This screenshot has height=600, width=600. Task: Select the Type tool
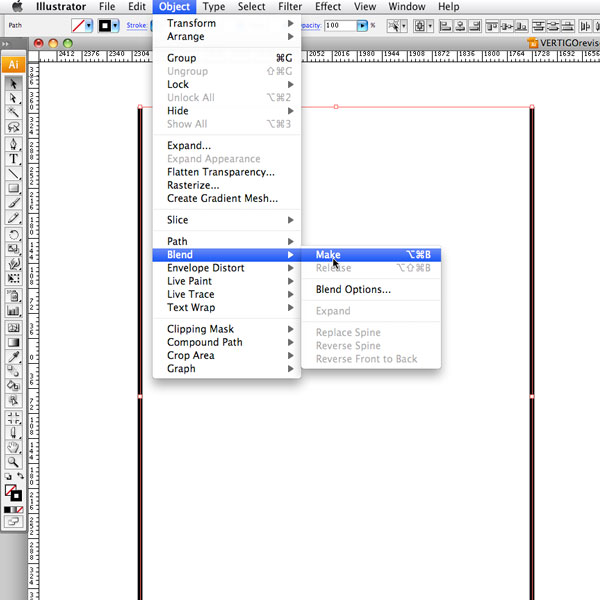point(13,158)
